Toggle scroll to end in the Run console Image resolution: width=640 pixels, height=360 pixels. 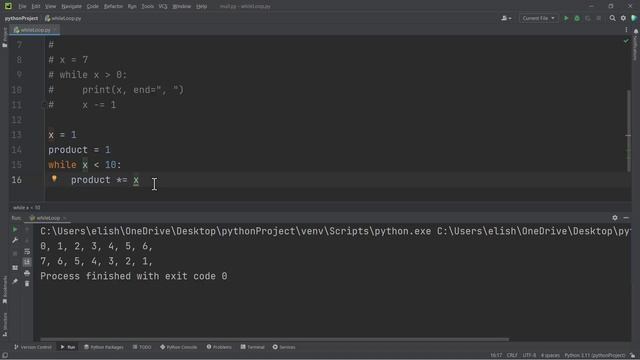pos(27,262)
